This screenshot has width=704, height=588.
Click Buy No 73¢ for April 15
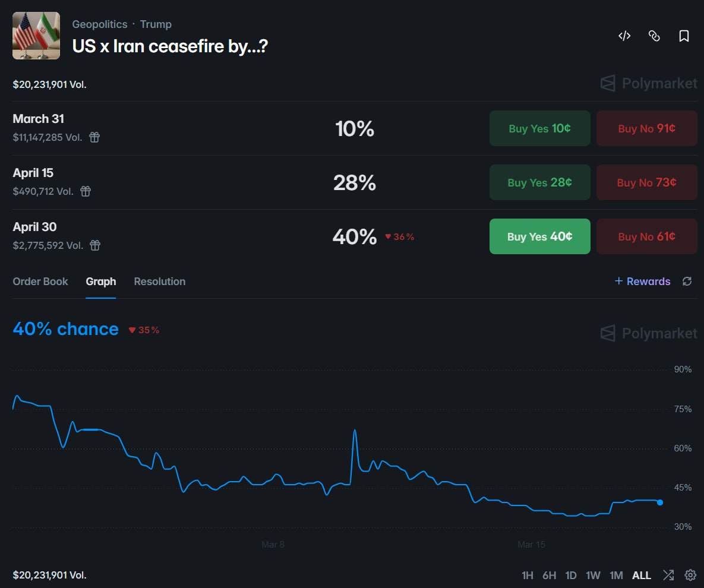(x=646, y=182)
